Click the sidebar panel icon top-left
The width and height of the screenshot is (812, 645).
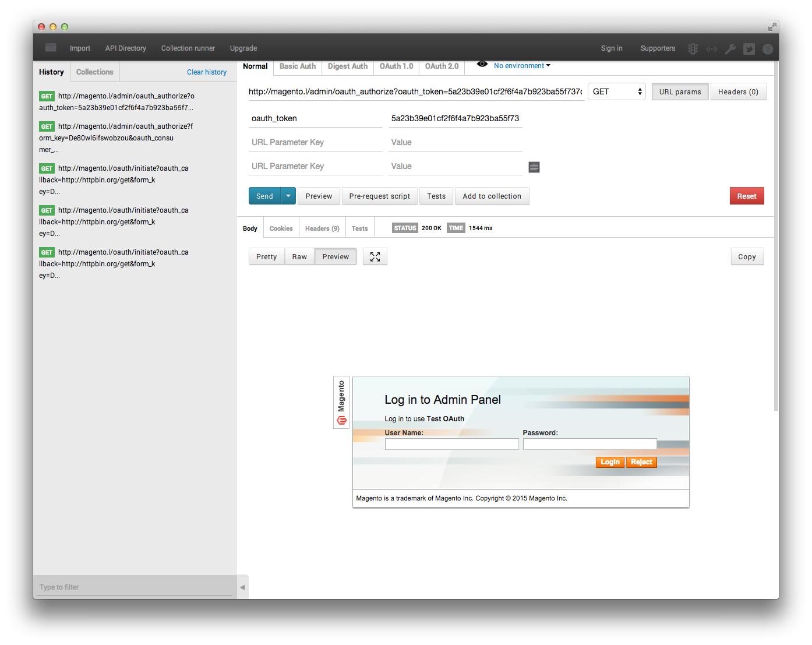point(50,48)
